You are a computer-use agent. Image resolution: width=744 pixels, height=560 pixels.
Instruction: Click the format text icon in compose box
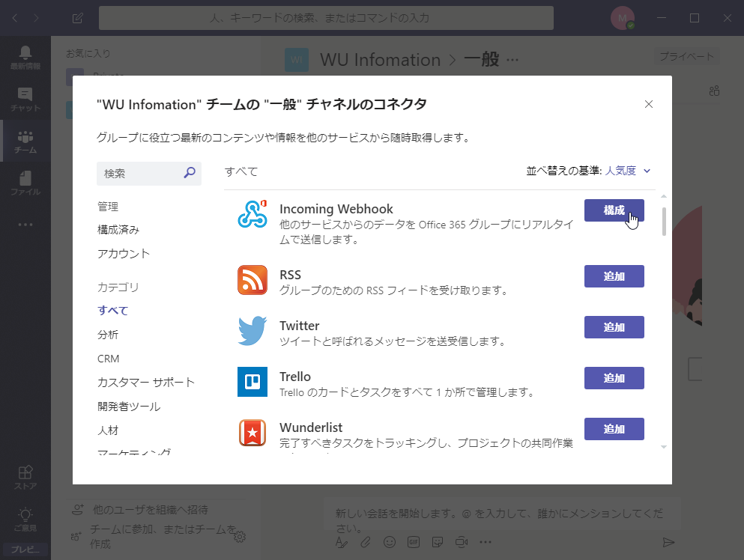342,542
